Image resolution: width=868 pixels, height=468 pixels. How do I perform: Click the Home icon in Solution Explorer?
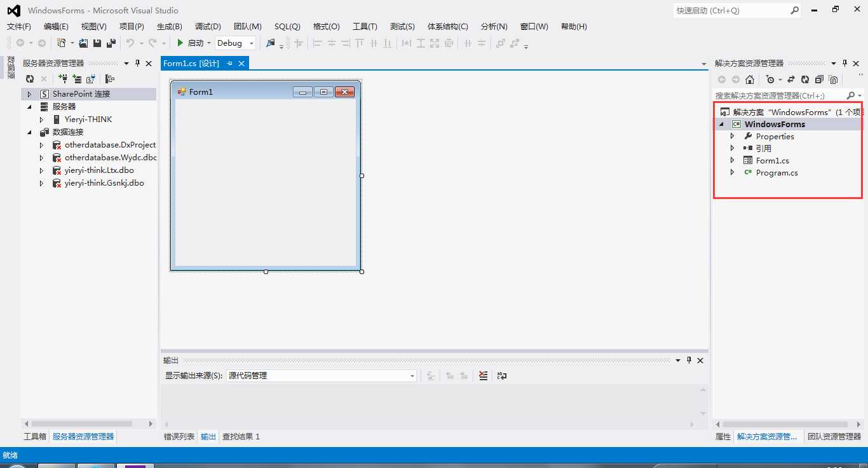[x=750, y=79]
